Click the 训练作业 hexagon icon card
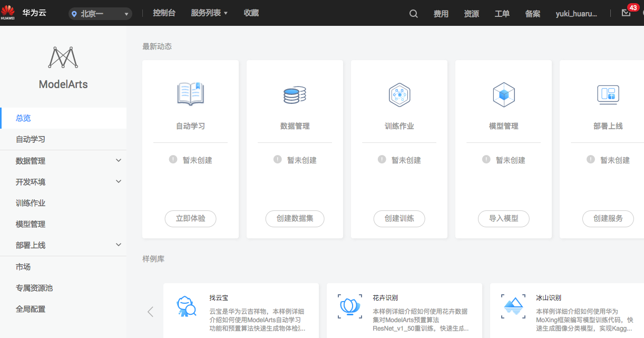 click(x=399, y=94)
